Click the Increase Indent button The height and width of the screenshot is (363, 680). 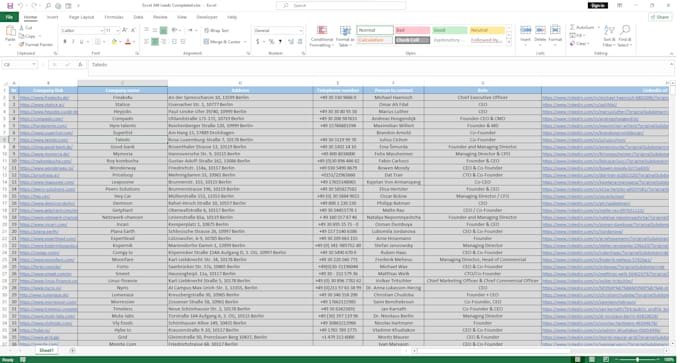tap(183, 42)
